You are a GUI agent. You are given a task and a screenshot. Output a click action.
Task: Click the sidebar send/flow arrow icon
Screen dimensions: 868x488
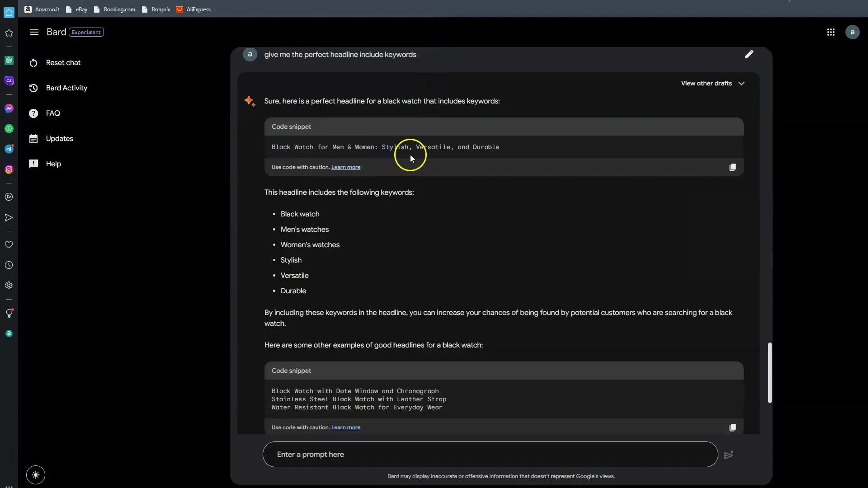[9, 218]
